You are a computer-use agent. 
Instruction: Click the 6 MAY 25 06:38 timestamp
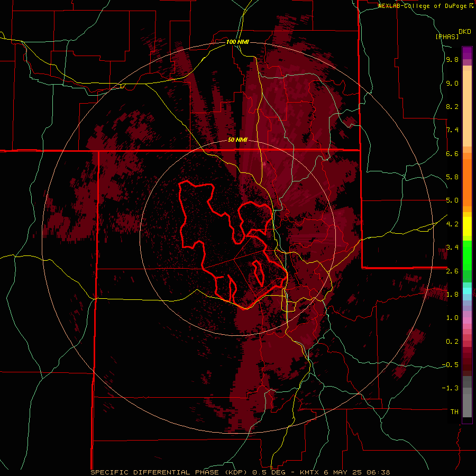point(357,472)
